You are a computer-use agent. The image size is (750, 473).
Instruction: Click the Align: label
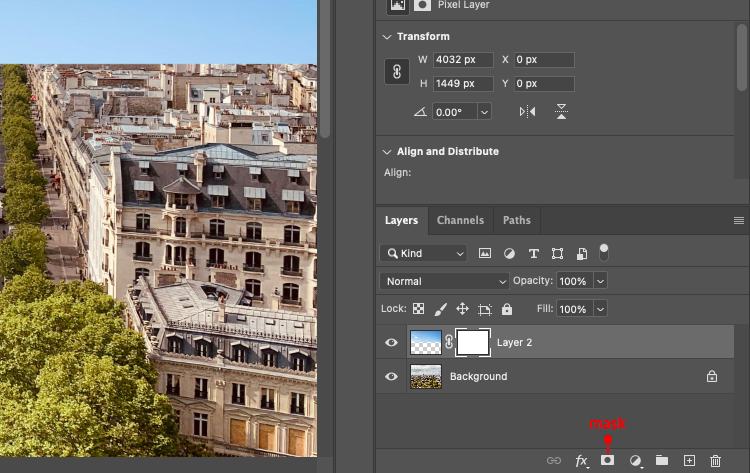397,173
